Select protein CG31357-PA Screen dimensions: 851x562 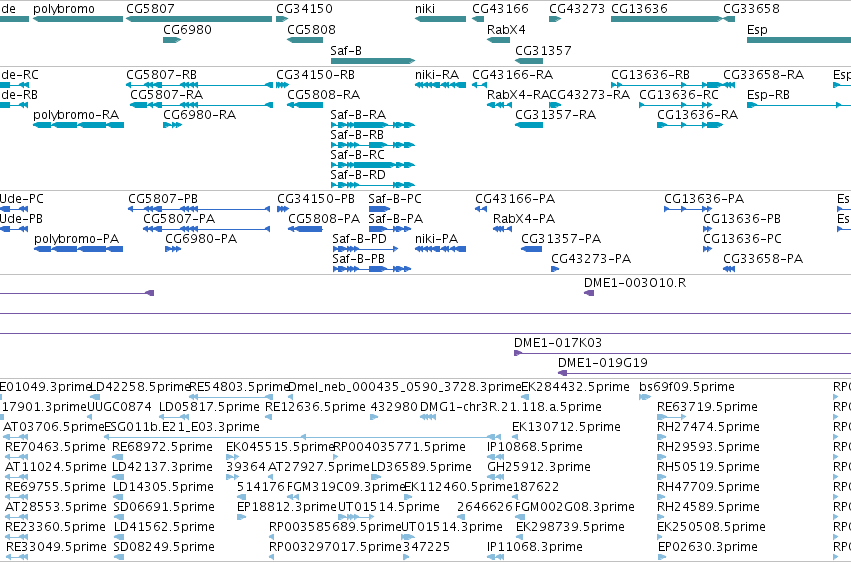point(561,239)
